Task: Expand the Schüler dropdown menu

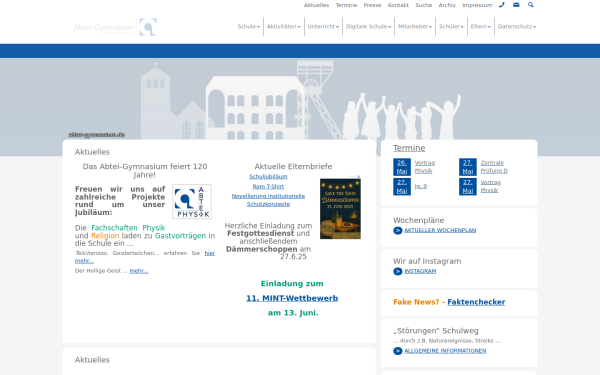Action: click(451, 27)
